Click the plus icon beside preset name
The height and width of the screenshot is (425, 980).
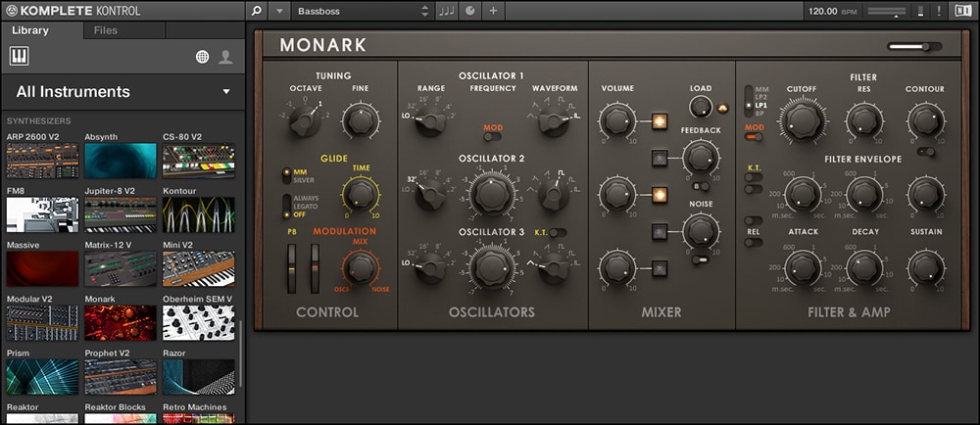click(x=493, y=11)
